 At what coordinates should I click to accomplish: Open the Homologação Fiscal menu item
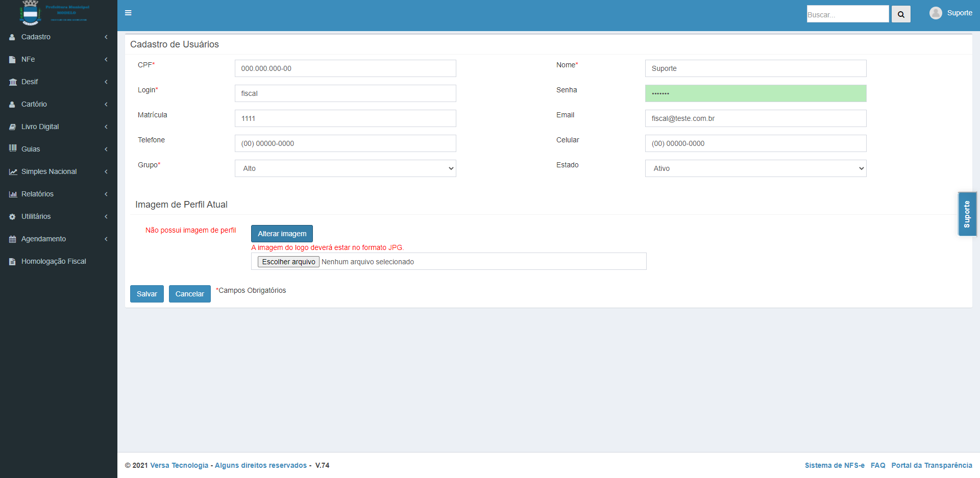[54, 262]
